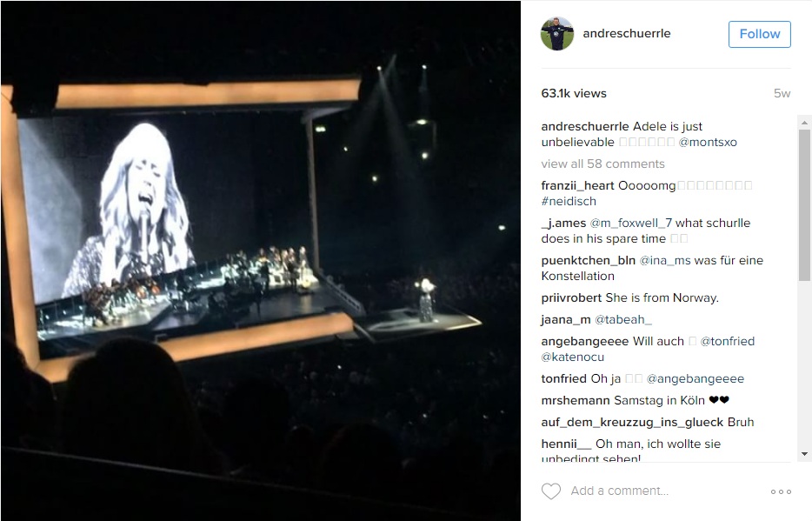
Task: Open mrshemann commenter profile
Action: [x=576, y=400]
